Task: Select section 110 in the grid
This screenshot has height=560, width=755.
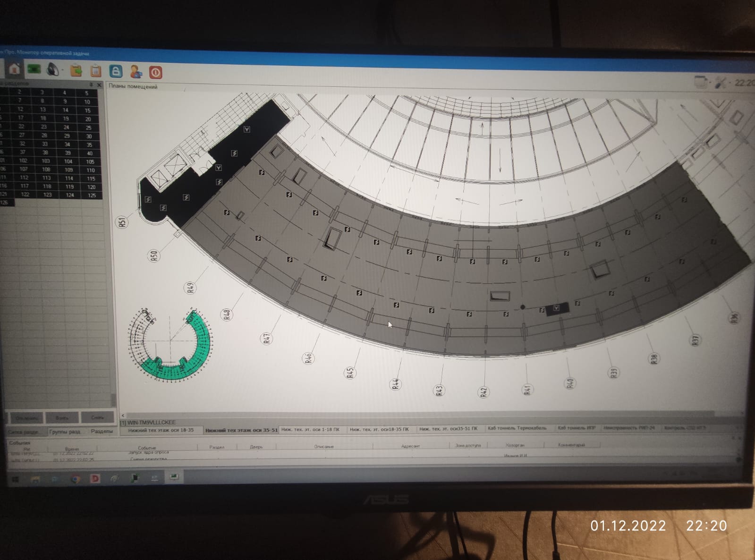Action: [x=91, y=170]
